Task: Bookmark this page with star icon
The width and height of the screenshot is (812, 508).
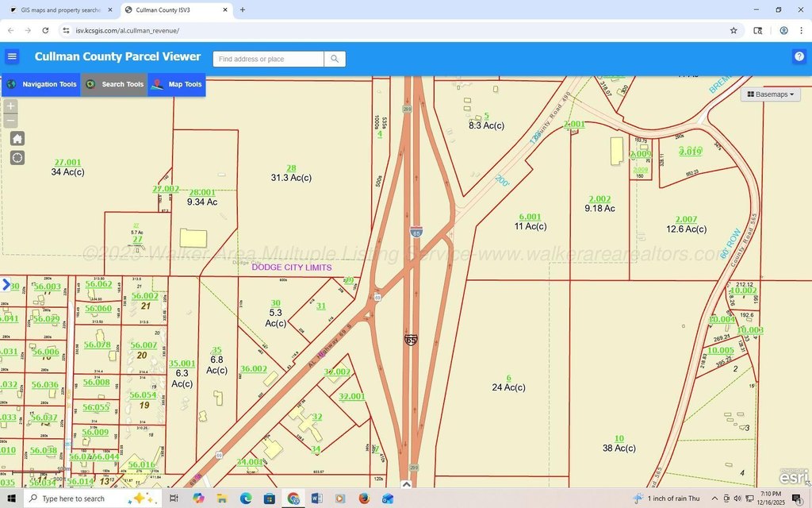Action: 733,30
